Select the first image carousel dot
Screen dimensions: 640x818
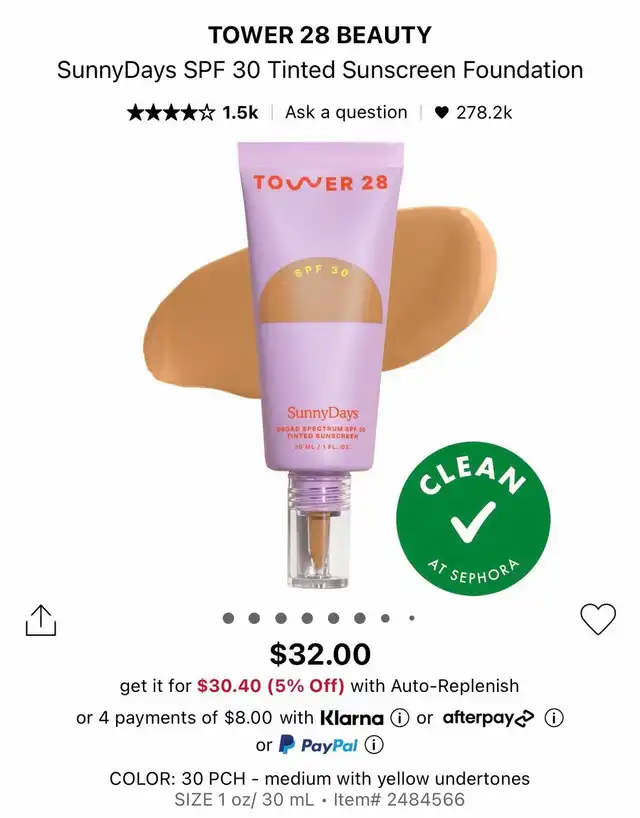click(x=228, y=618)
